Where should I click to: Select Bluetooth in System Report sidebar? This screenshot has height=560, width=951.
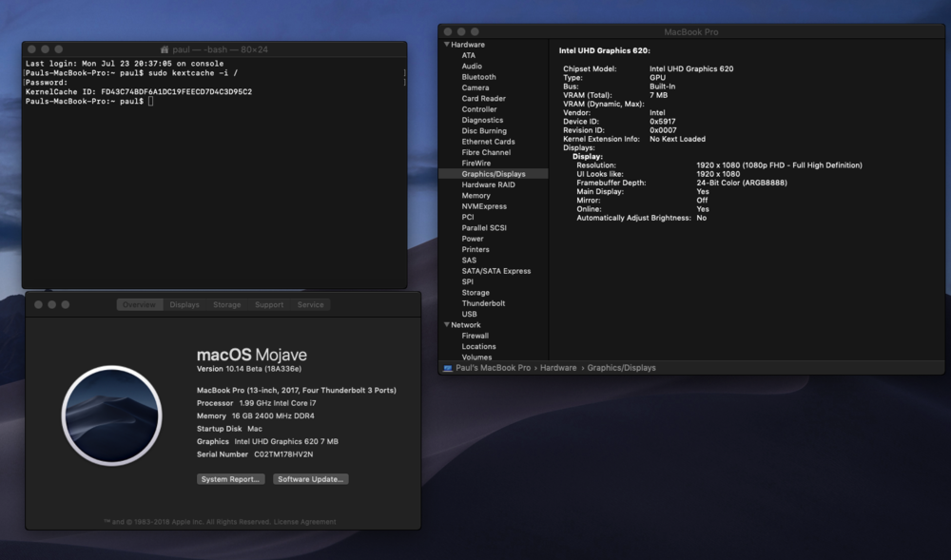478,77
